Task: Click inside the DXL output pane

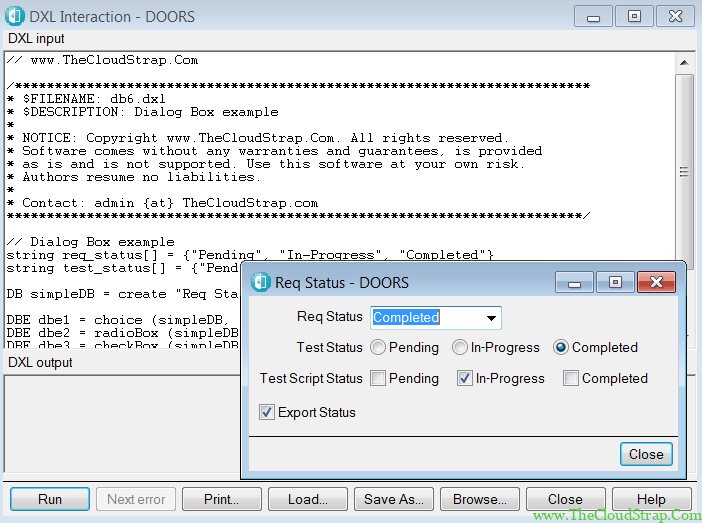Action: pos(122,423)
